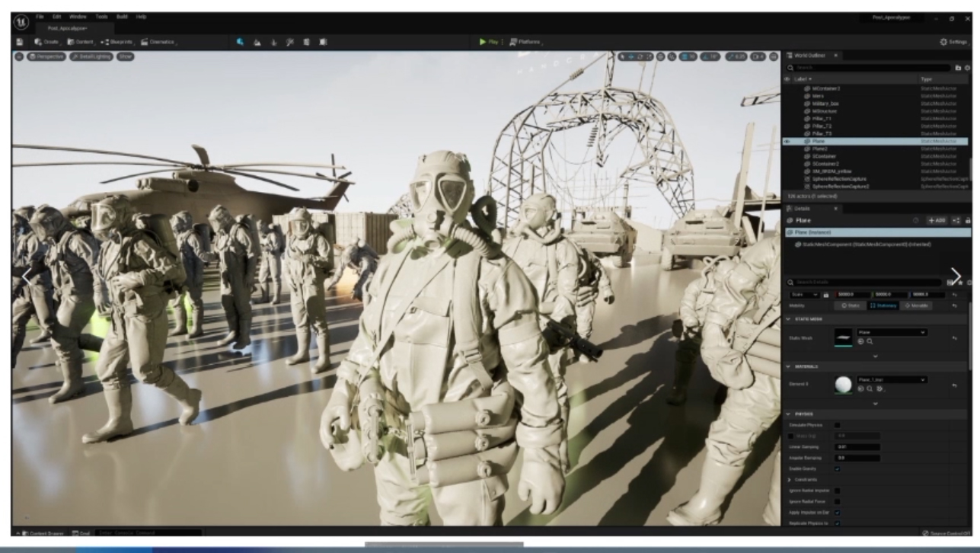
Task: Reset Static Mesh to default arrow
Action: coord(953,337)
